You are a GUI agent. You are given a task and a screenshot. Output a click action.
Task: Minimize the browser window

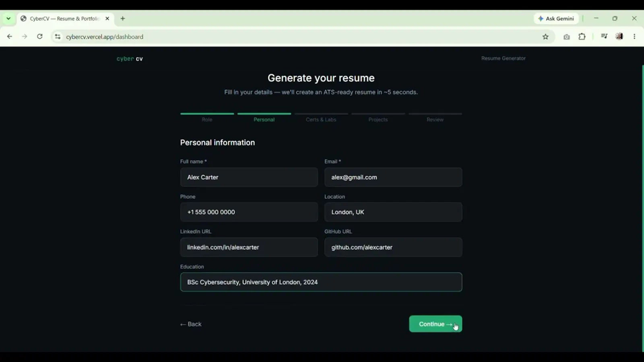[x=596, y=19]
